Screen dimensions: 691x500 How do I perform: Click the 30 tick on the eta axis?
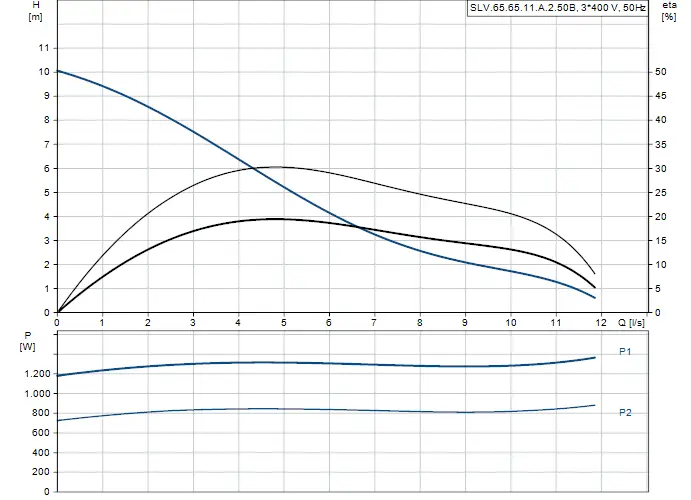coord(661,169)
